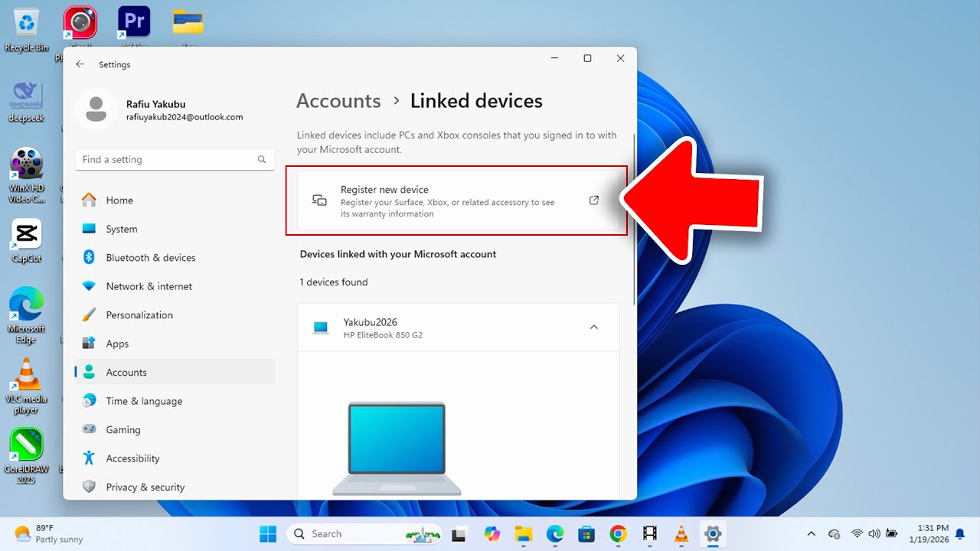Open the Wi-Fi network tray icon
980x551 pixels.
click(x=857, y=533)
